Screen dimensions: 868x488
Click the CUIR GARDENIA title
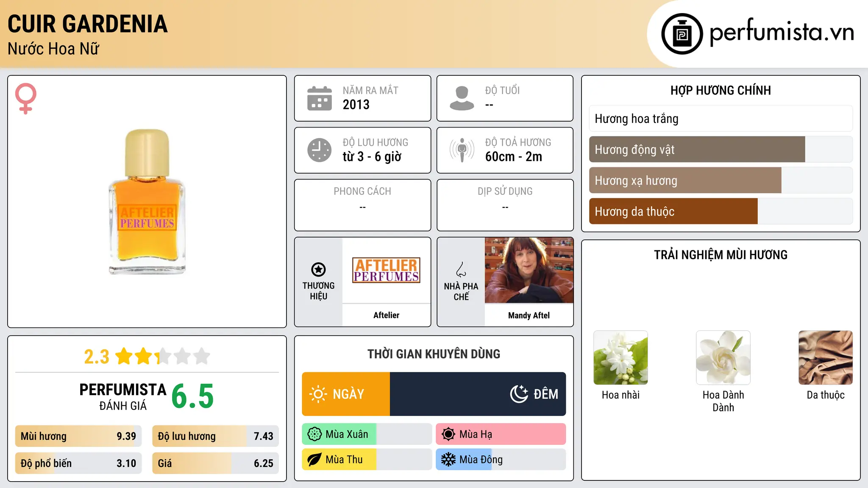[x=88, y=24]
